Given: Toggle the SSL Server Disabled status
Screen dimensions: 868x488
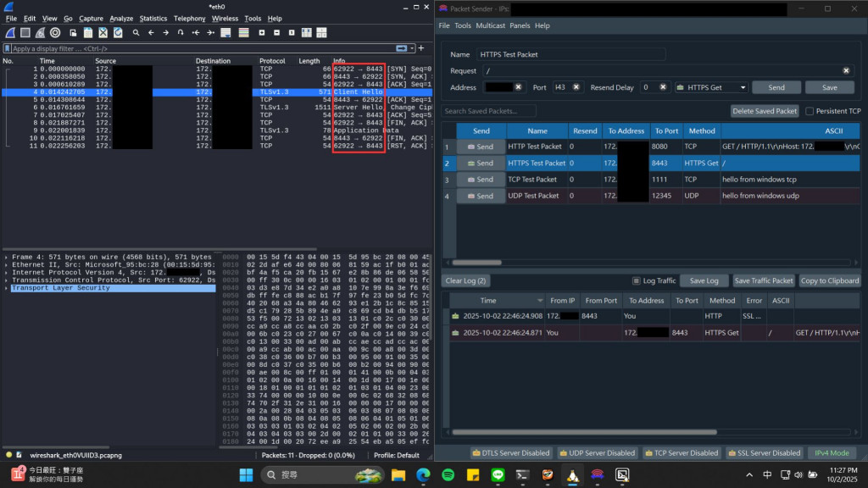Looking at the screenshot, I should pos(765,453).
